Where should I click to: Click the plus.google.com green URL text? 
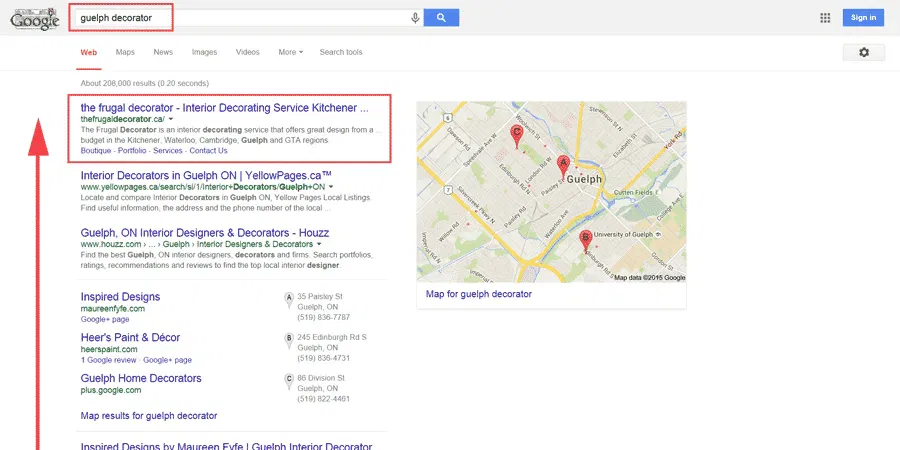tap(111, 390)
